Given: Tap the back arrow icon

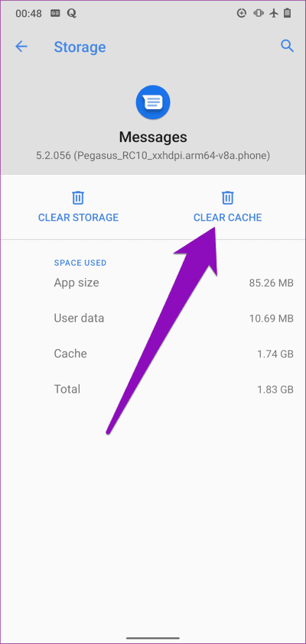Looking at the screenshot, I should pos(21,47).
